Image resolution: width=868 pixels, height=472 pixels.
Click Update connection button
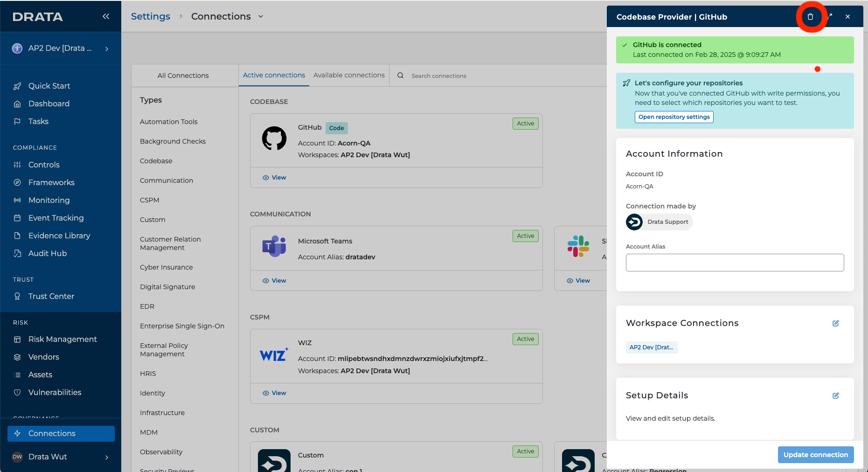(x=816, y=455)
